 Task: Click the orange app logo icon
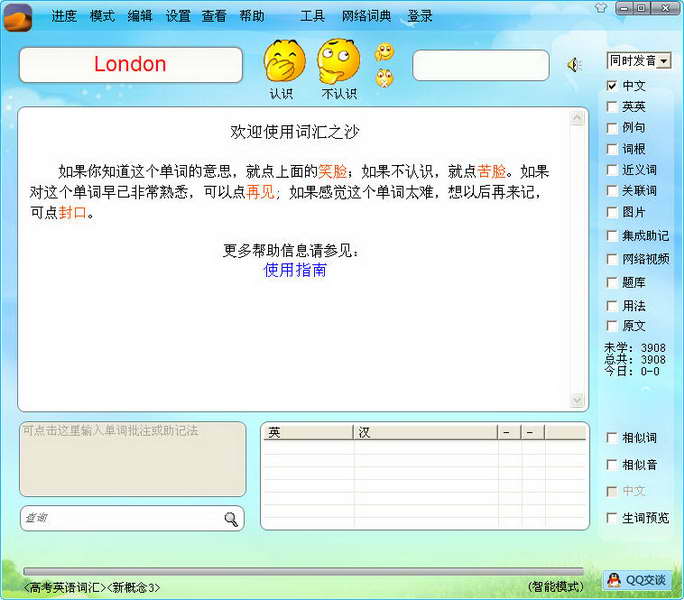pos(18,17)
